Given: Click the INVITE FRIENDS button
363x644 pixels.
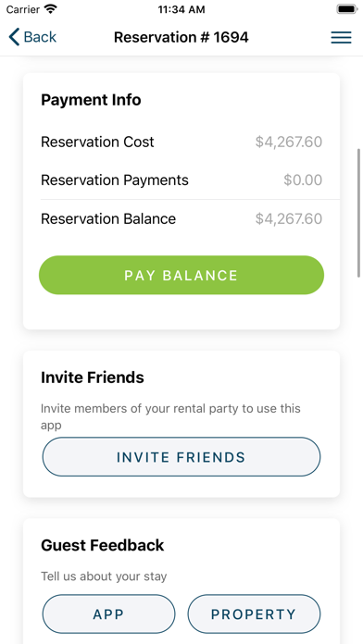Looking at the screenshot, I should click(181, 457).
